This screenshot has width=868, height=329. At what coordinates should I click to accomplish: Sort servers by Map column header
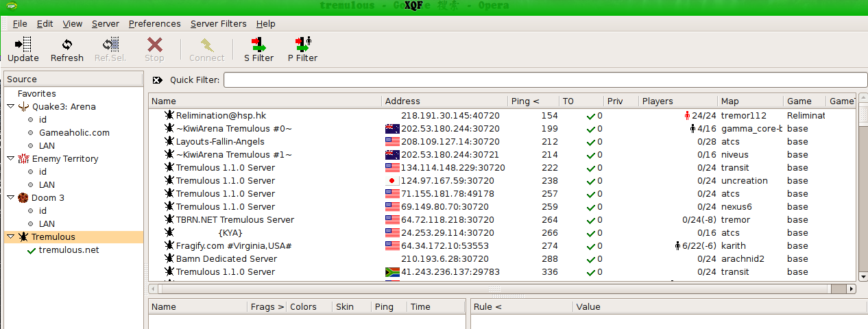click(x=750, y=101)
